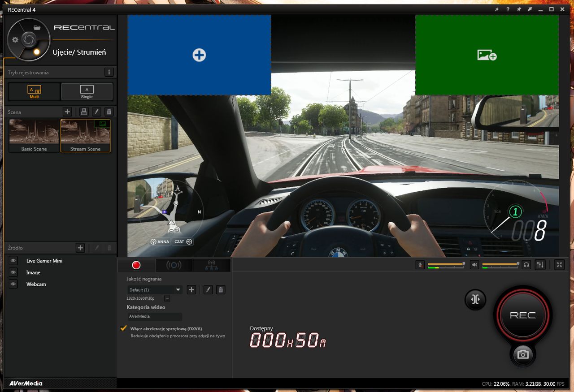This screenshot has height=392, width=574.
Task: Select the Multi capture mode
Action: tap(35, 91)
